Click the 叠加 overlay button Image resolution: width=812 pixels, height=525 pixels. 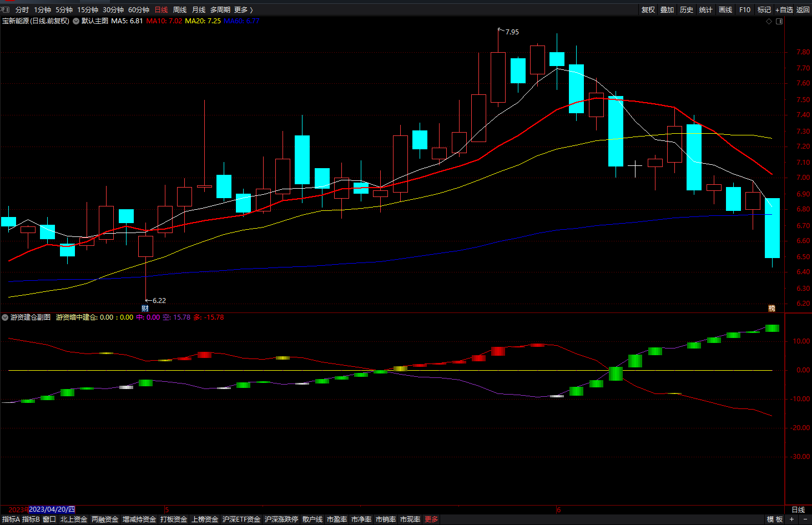coord(667,10)
